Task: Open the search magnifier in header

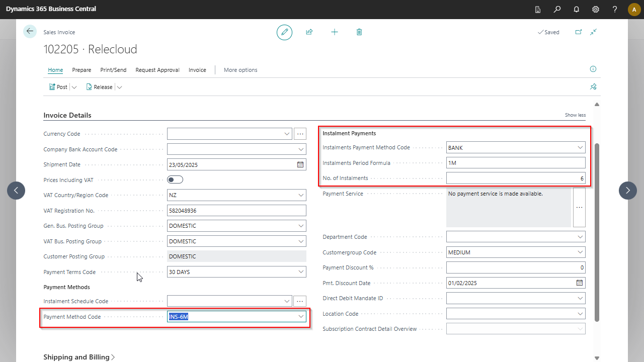Action: click(557, 9)
